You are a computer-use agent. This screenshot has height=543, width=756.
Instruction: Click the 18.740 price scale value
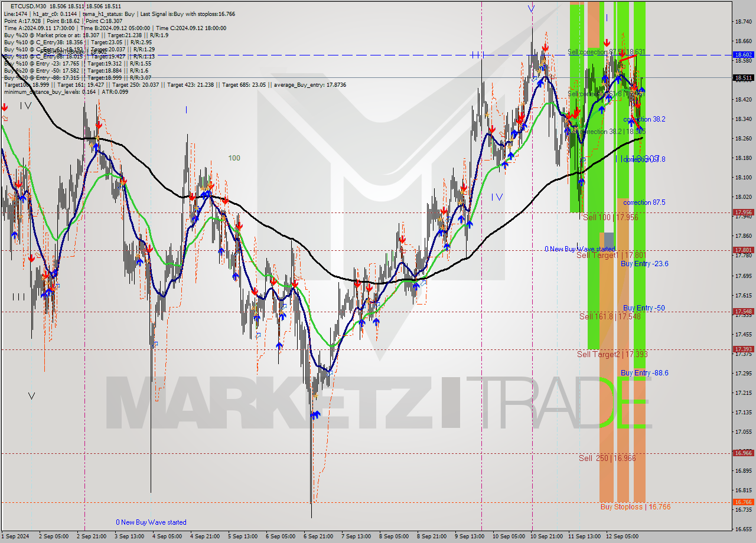coord(743,21)
